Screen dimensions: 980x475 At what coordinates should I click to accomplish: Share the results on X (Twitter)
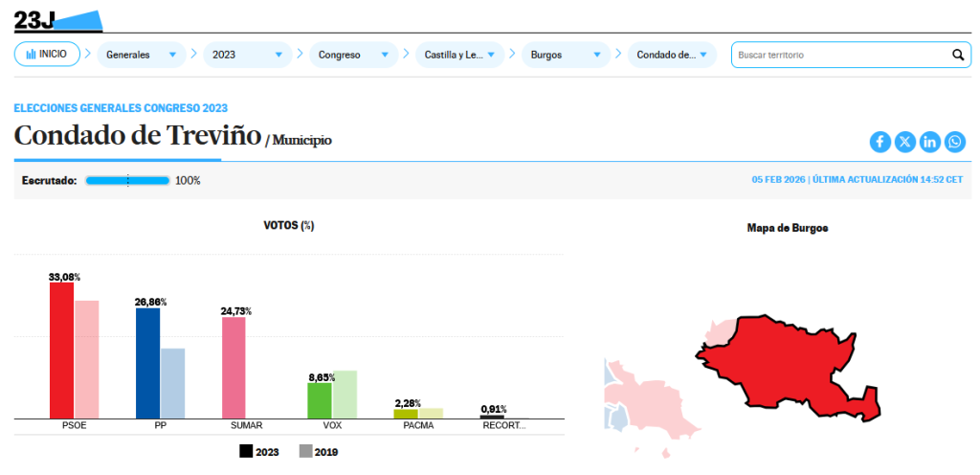[x=904, y=142]
